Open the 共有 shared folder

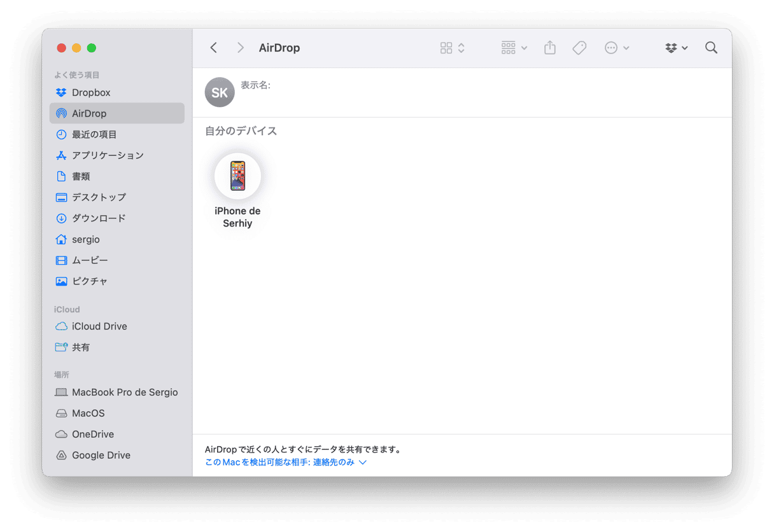(x=117, y=347)
